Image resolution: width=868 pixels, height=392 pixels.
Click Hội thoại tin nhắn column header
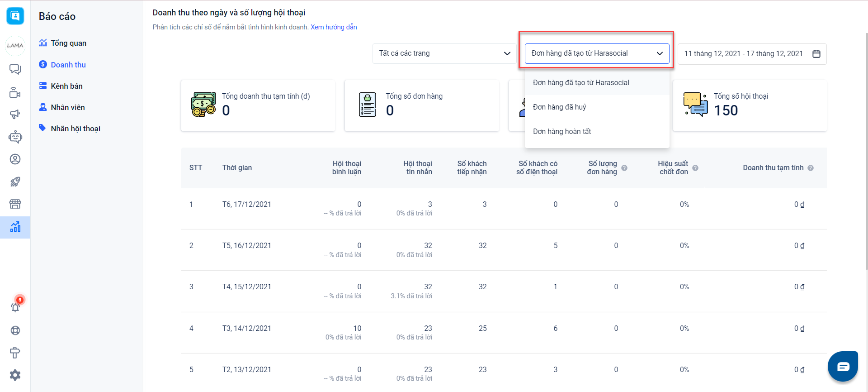[x=418, y=168]
